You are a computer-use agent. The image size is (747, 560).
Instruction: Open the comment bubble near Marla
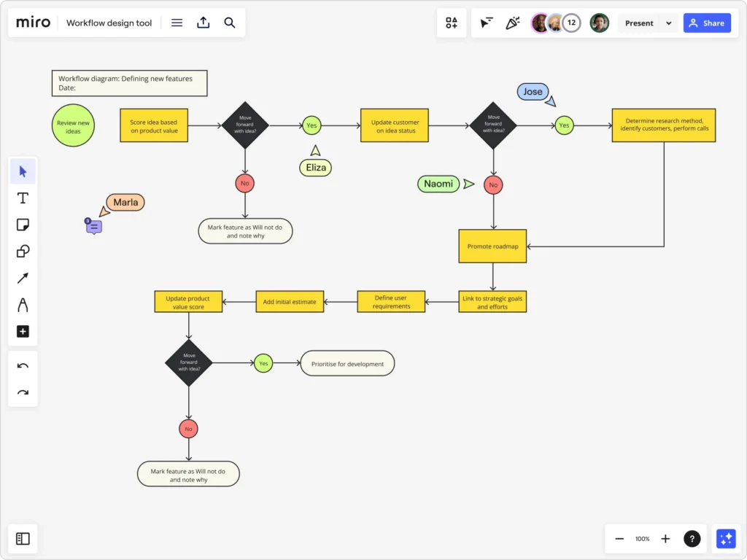pyautogui.click(x=93, y=227)
